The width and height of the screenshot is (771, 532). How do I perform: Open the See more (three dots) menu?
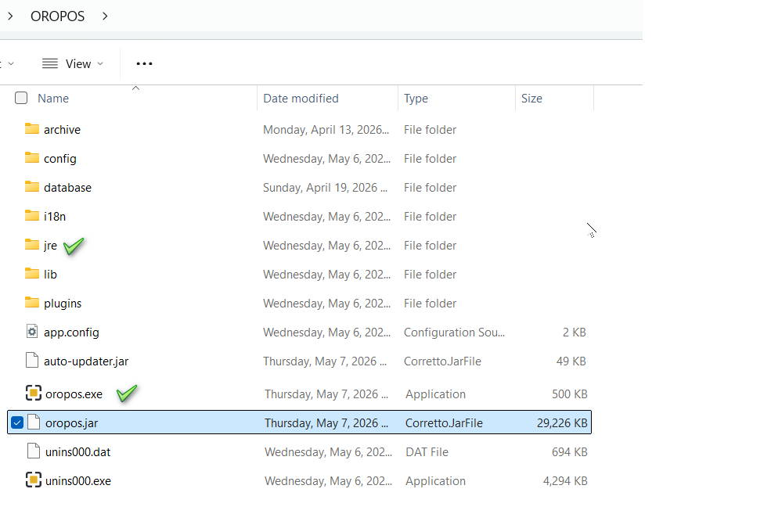pyautogui.click(x=144, y=64)
